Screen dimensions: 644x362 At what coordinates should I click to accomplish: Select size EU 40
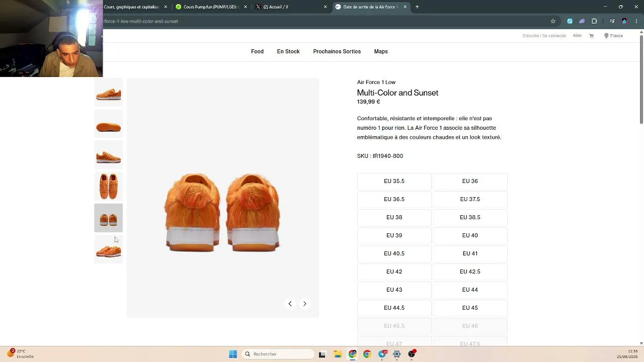[x=470, y=235]
